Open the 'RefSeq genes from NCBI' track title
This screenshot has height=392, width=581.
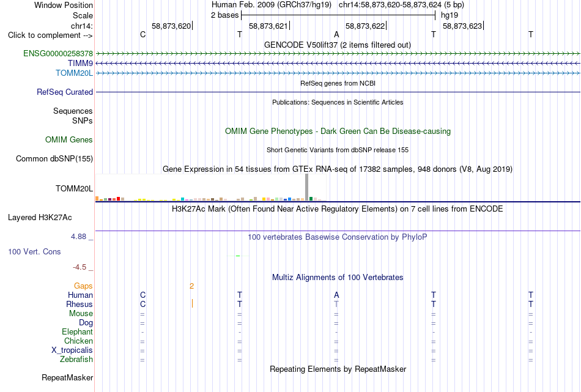[338, 83]
